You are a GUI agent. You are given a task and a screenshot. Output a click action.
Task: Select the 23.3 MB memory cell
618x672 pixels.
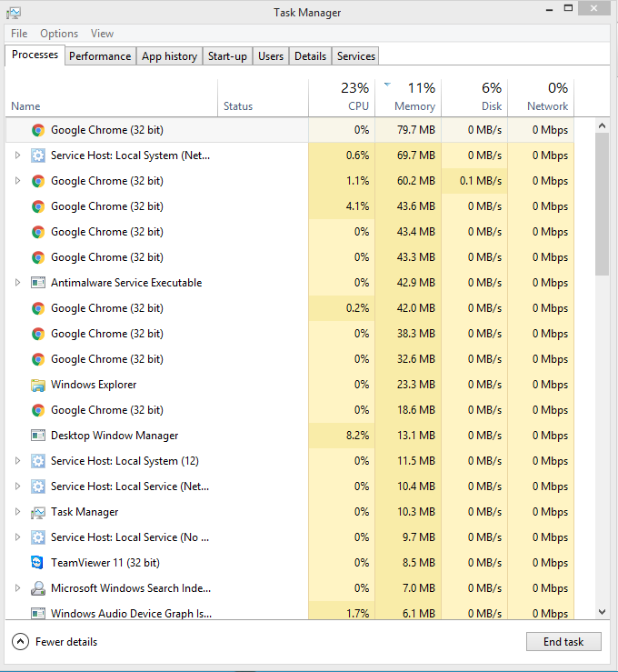pyautogui.click(x=408, y=385)
